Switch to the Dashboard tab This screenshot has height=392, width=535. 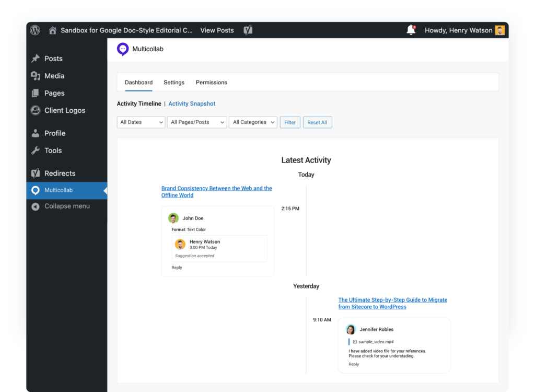coord(138,82)
